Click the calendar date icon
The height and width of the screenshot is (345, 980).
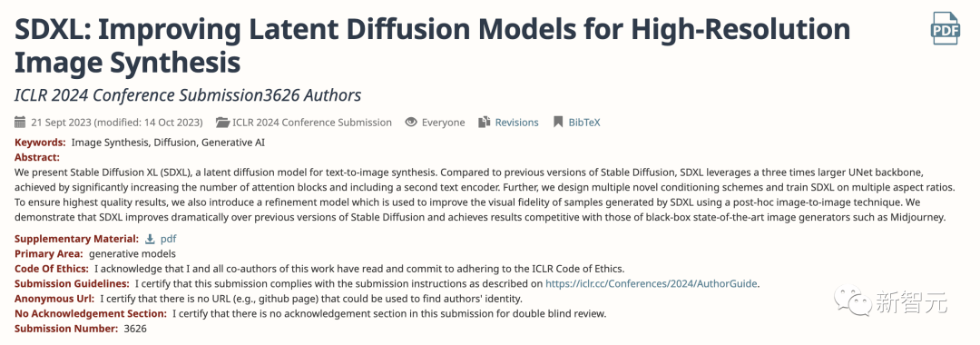[x=20, y=122]
